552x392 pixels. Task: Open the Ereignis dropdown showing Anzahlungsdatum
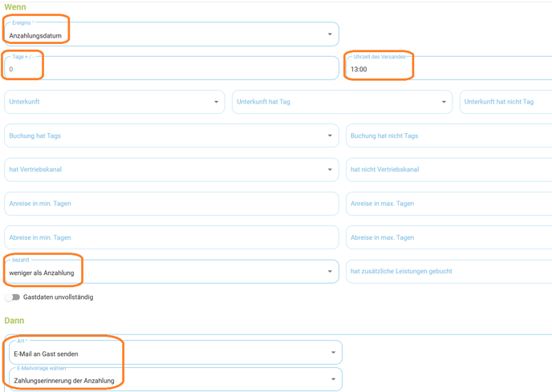[172, 34]
